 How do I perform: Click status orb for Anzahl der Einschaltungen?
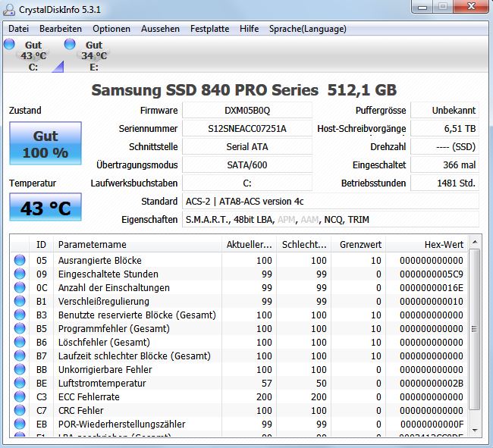pyautogui.click(x=20, y=287)
